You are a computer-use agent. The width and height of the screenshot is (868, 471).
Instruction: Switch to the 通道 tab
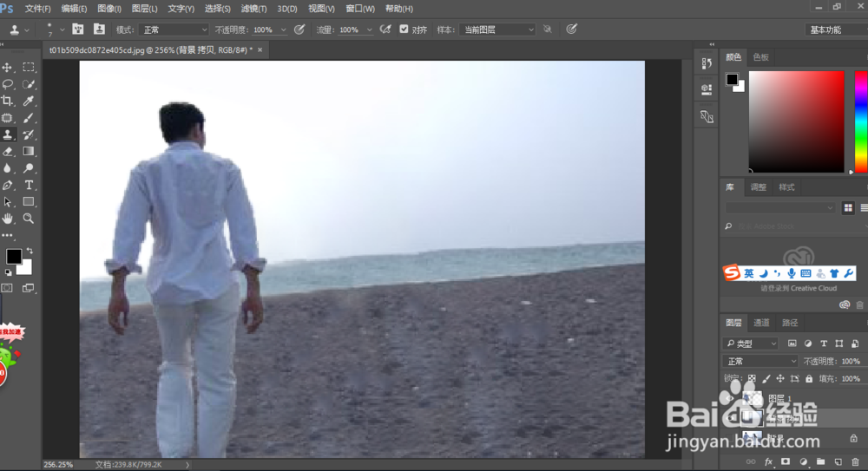[761, 323]
